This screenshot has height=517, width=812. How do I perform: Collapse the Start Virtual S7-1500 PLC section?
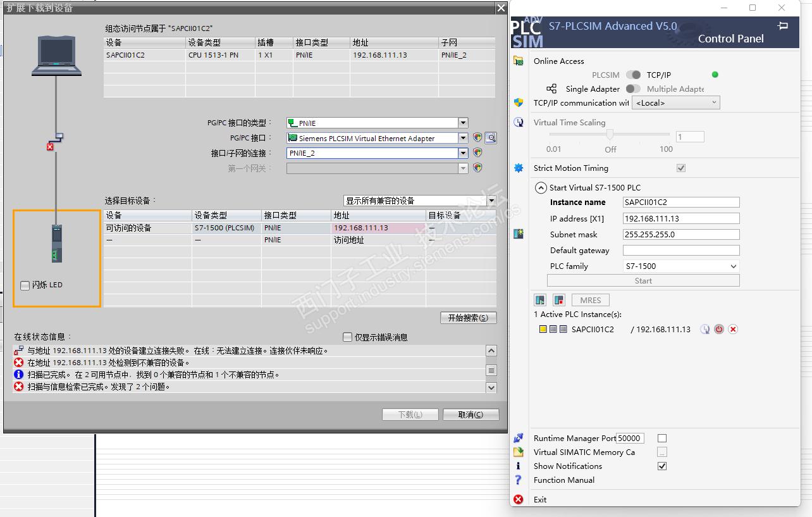pyautogui.click(x=541, y=187)
